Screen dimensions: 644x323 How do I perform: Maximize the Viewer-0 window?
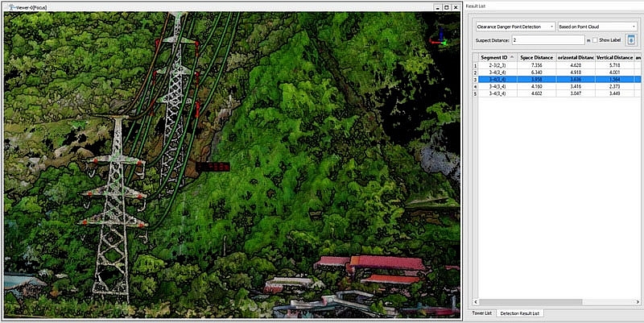pyautogui.click(x=447, y=7)
